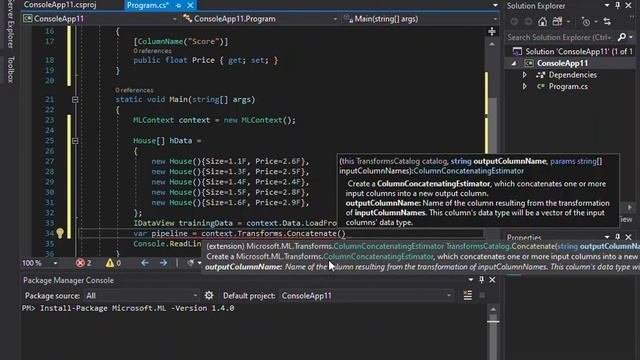Click the editor vertical scrollbar up arrow

pos(492,44)
